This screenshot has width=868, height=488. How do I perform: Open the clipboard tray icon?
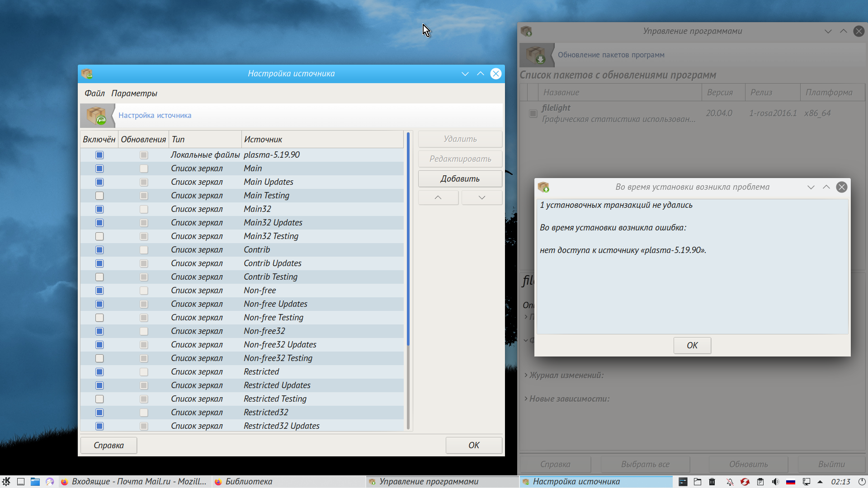[760, 482]
